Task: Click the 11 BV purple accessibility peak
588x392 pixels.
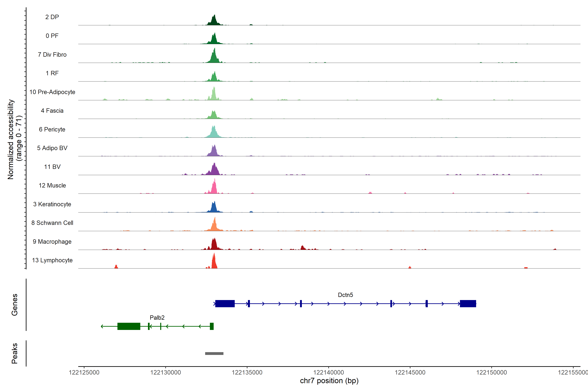Action: point(214,170)
